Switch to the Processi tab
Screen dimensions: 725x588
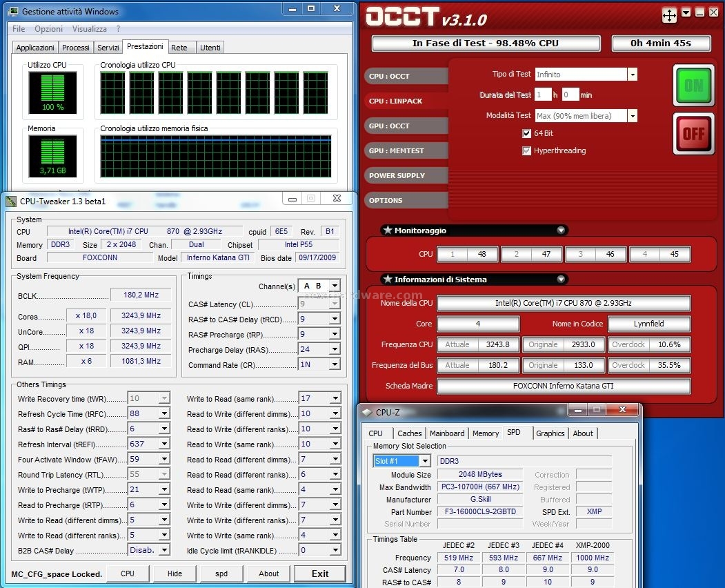[76, 47]
